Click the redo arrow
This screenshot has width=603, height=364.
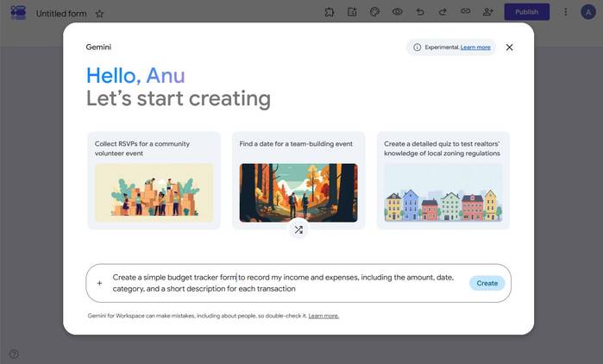point(443,12)
